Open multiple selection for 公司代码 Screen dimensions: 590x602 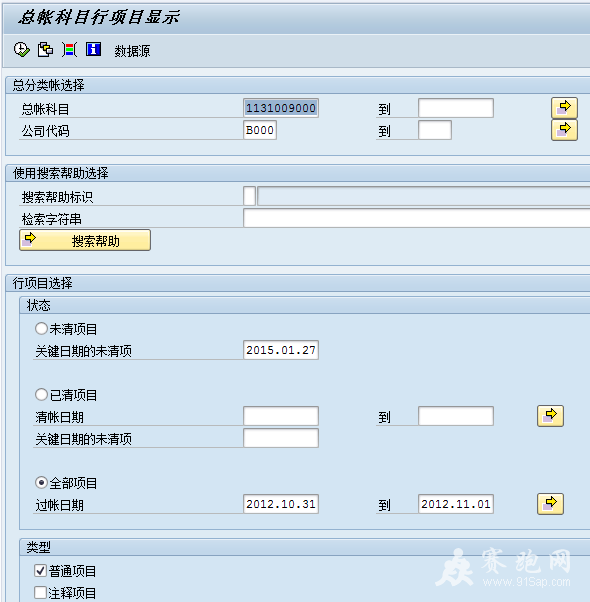coord(564,130)
